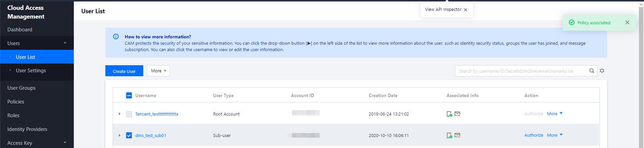Open User Settings in the sidebar
This screenshot has height=148, width=644.
[x=31, y=71]
